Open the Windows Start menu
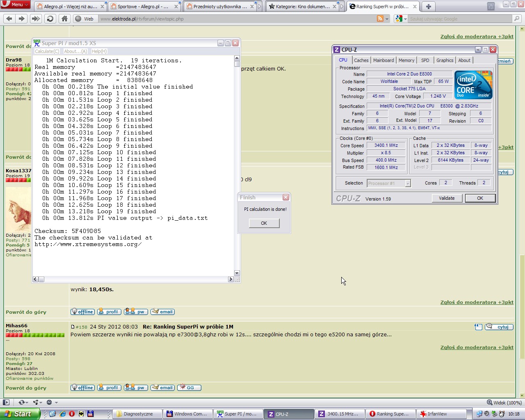This screenshot has width=525, height=420. (20, 414)
